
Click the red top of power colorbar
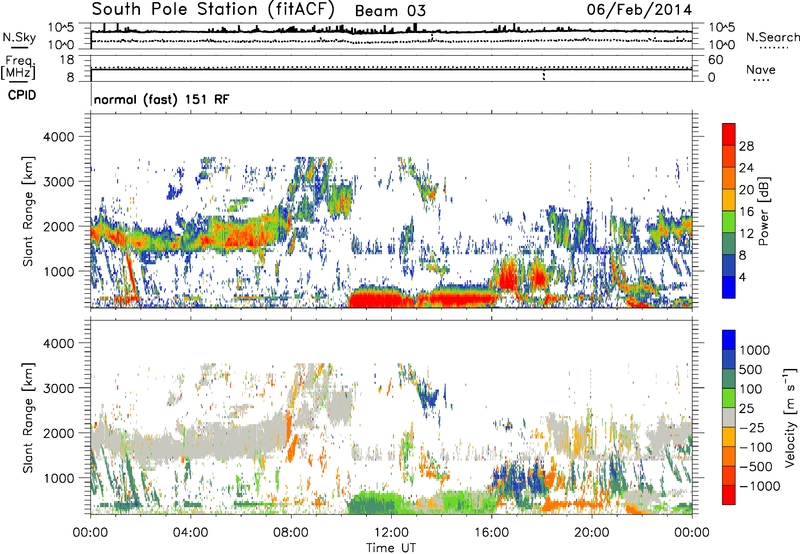(729, 134)
